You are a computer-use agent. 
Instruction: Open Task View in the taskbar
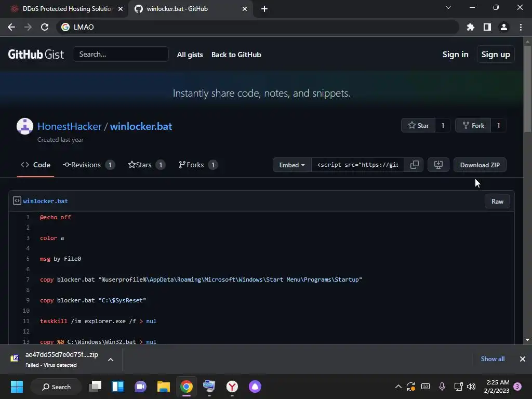[95, 387]
